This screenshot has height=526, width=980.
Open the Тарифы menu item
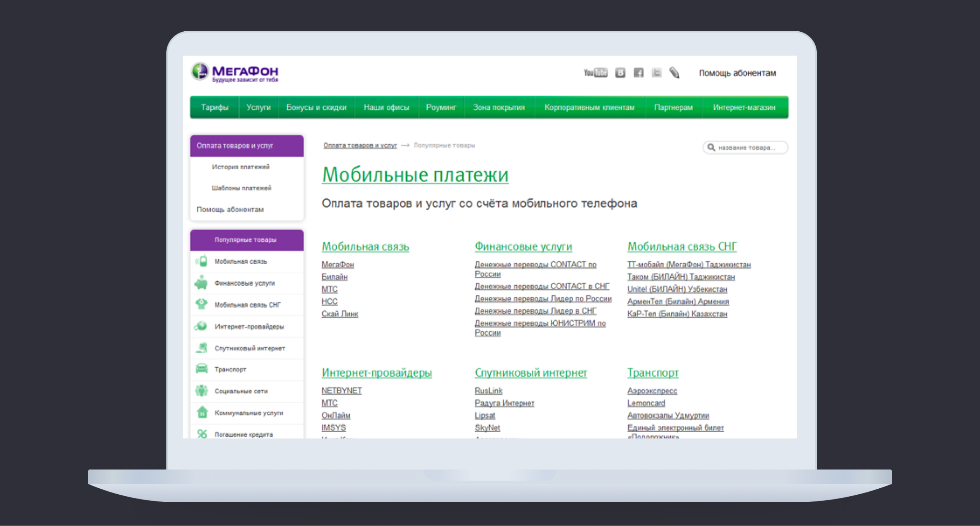pos(214,107)
